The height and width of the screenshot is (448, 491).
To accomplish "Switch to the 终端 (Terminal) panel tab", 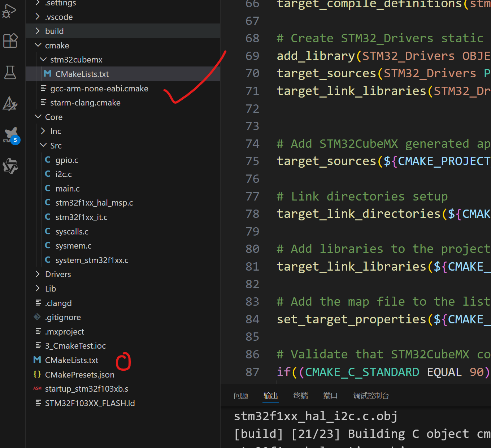I will pyautogui.click(x=301, y=396).
